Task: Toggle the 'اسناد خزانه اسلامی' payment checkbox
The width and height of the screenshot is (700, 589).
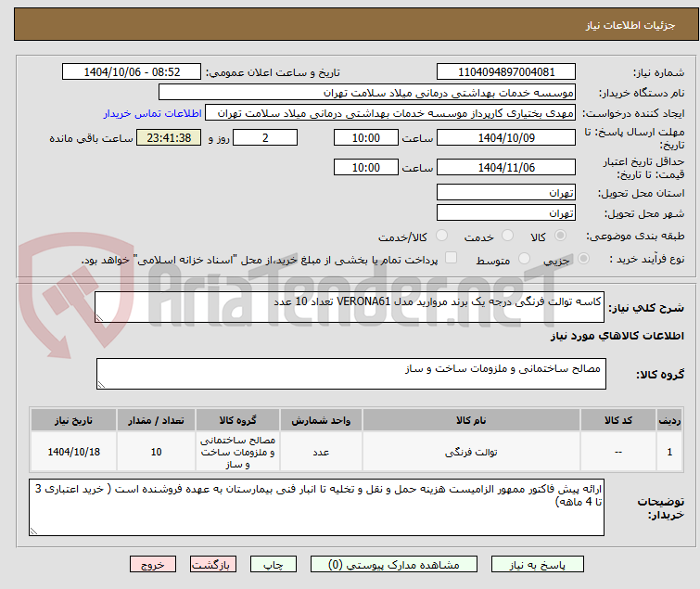Action: click(452, 258)
